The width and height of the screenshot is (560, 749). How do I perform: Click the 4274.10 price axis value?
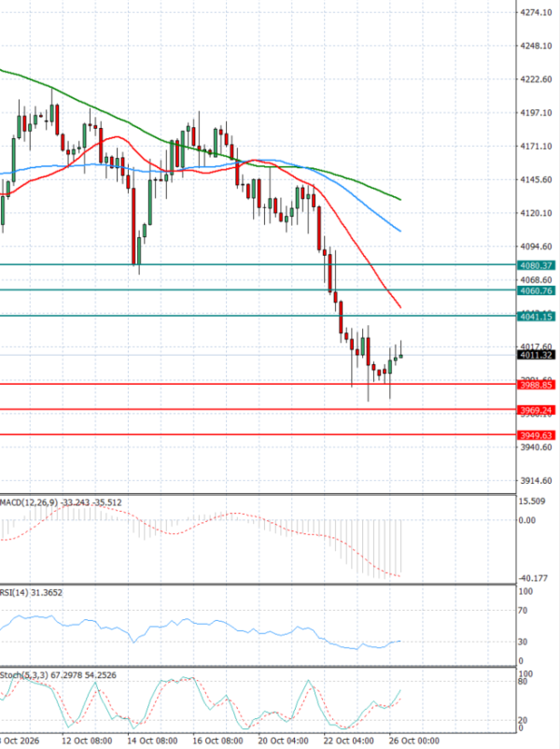tap(536, 12)
